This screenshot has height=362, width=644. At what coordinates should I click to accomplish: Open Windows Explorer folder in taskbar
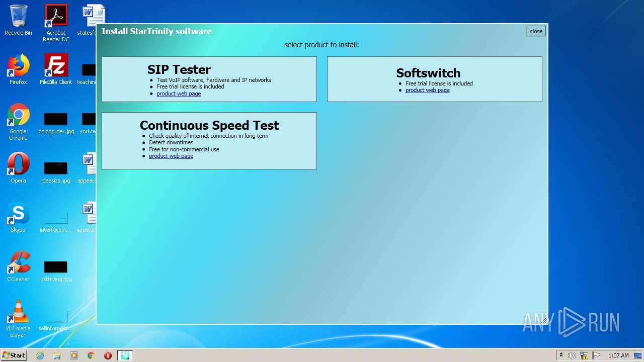coord(57,355)
